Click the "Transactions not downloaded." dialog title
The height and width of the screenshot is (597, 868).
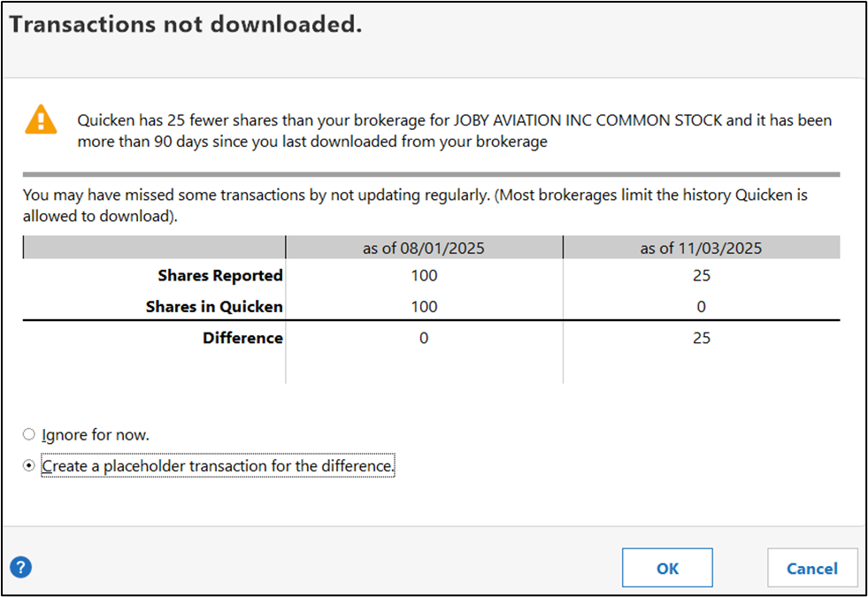point(186,25)
